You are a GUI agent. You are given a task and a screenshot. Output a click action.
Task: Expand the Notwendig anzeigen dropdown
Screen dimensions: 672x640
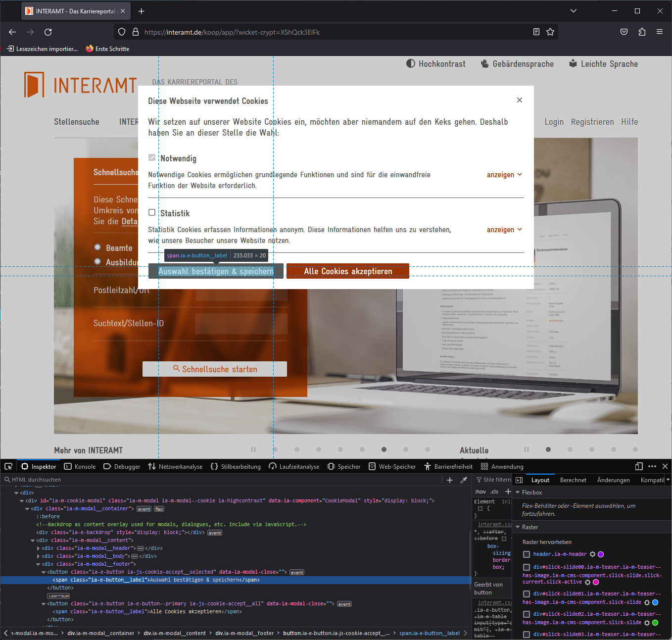(x=504, y=174)
